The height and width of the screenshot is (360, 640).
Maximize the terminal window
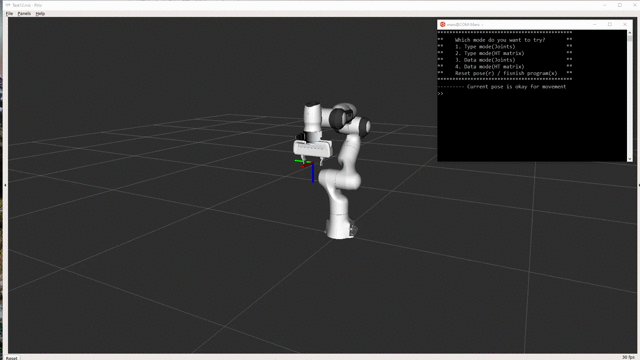pyautogui.click(x=610, y=24)
